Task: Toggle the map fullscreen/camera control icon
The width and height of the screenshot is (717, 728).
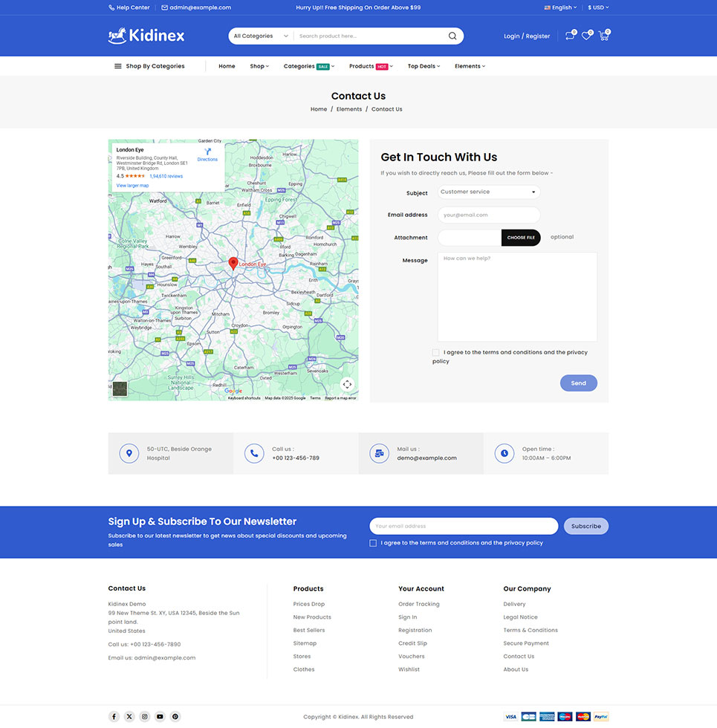Action: tap(347, 385)
